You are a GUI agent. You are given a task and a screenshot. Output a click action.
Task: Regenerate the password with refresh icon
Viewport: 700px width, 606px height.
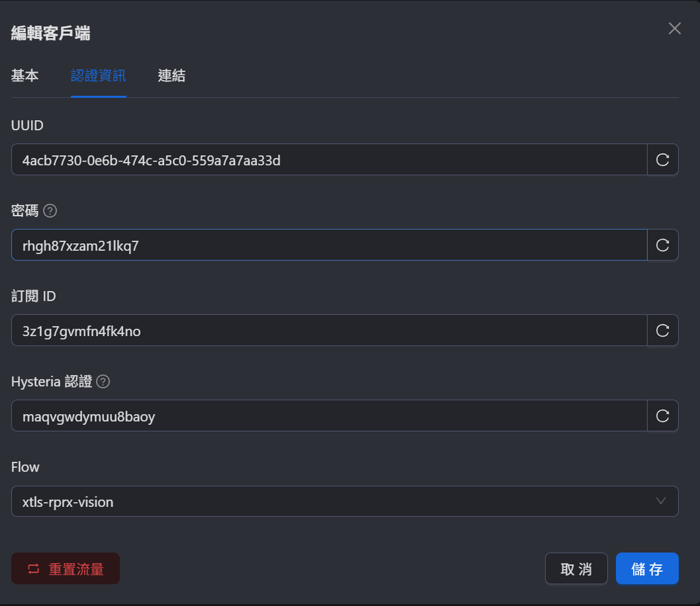[x=662, y=245]
